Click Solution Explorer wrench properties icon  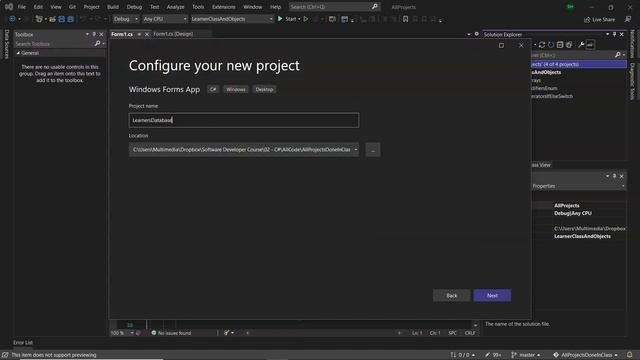point(581,44)
